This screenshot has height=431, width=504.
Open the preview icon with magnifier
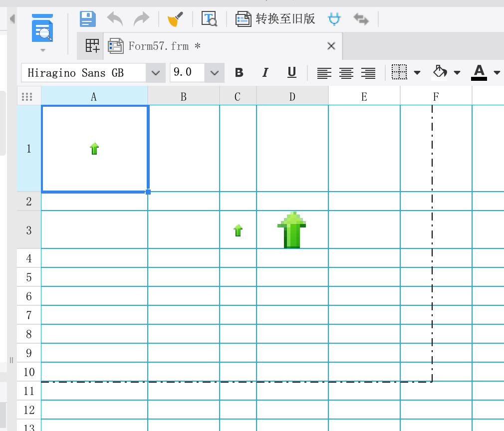(x=209, y=19)
